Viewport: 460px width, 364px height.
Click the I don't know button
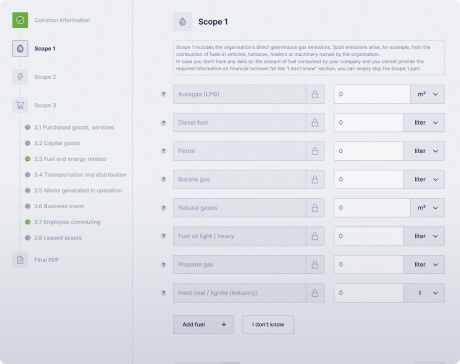[x=268, y=324]
